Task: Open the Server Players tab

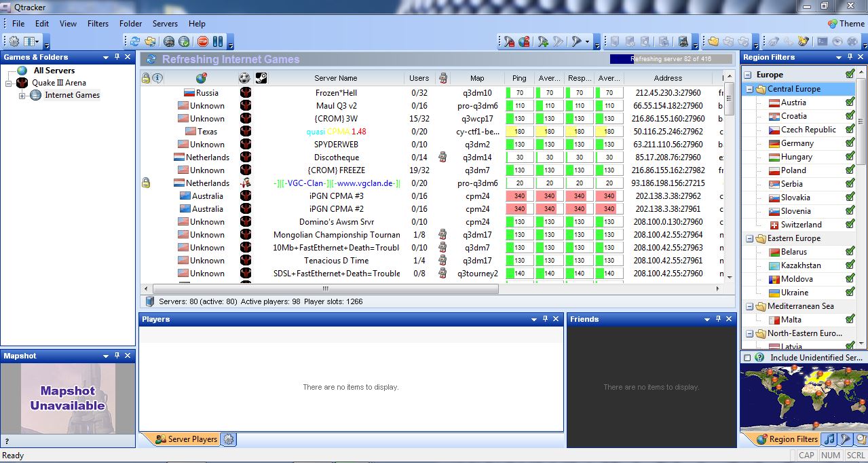Action: tap(186, 439)
